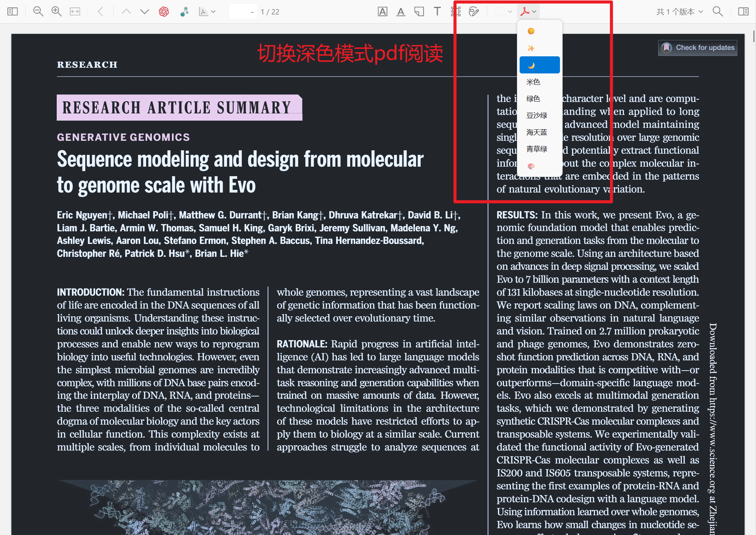
Task: Click the zoom in magnifier
Action: [x=56, y=11]
